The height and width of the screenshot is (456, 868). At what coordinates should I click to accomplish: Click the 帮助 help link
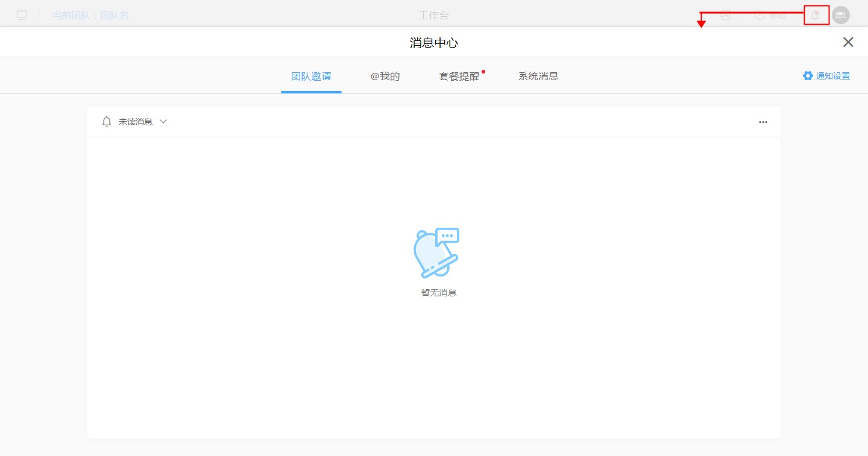[x=778, y=16]
